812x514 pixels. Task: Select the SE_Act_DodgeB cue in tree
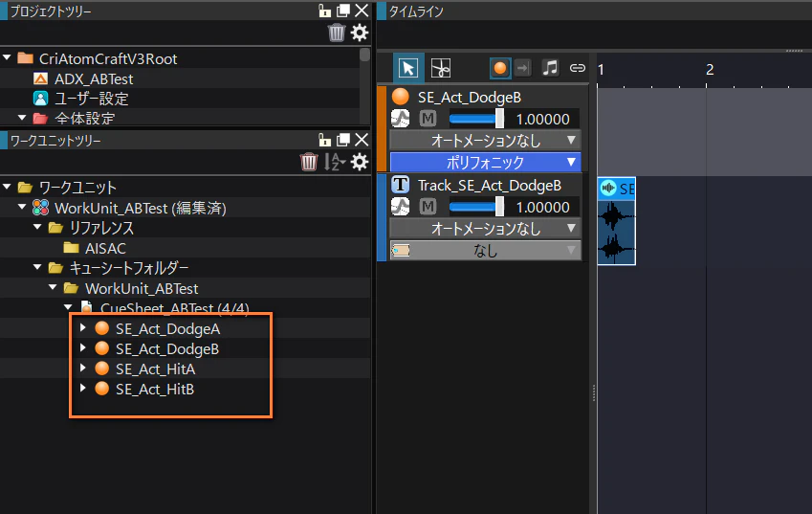click(167, 348)
